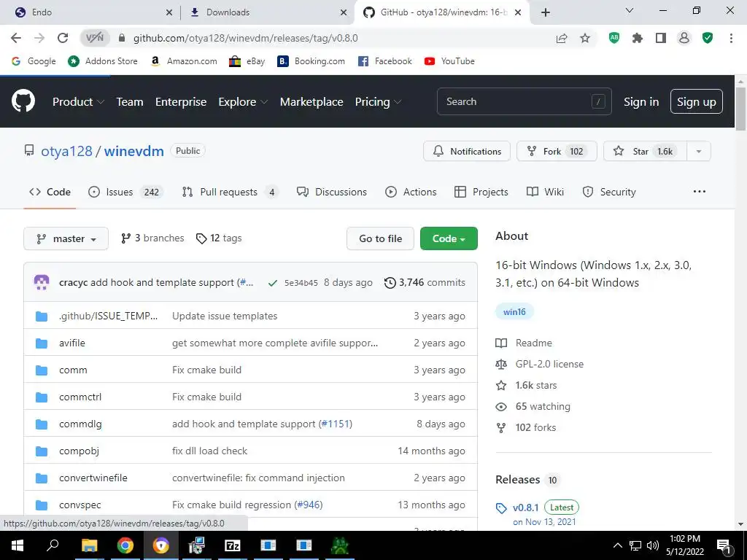The height and width of the screenshot is (560, 747).
Task: Click the page vertical scrollbar thumb
Action: tap(740, 109)
